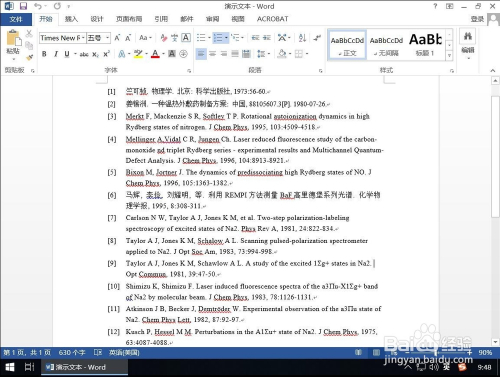This screenshot has height=377, width=500.
Task: Toggle Subscript formatting
Action: point(95,54)
